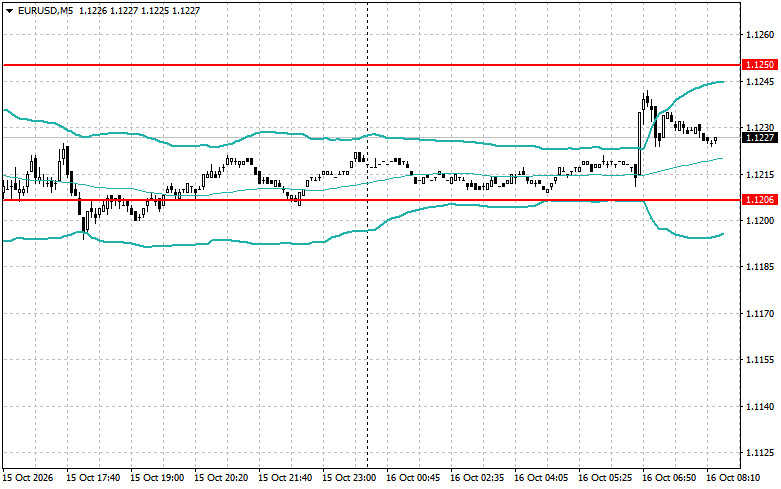Image resolution: width=781 pixels, height=489 pixels.
Task: Click the 16 Oct 08:10 time label
Action: pos(733,478)
